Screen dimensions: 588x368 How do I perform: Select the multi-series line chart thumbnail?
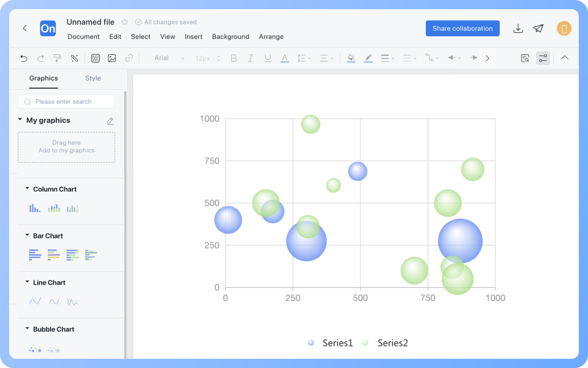pyautogui.click(x=73, y=302)
